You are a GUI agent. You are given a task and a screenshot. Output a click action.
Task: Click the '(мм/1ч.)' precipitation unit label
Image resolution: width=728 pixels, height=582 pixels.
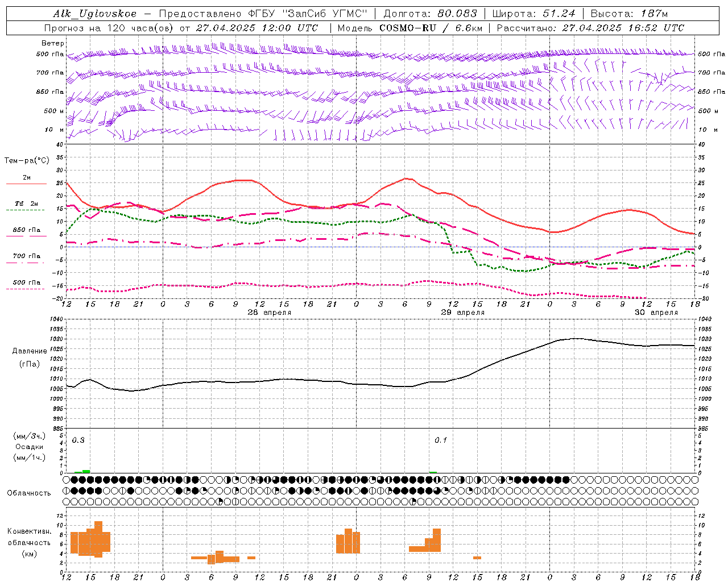30,458
